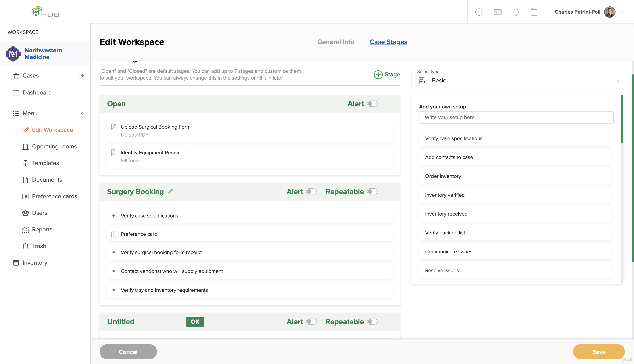
Task: Toggle Repeatable switch for Surgery Booking
Action: 372,191
